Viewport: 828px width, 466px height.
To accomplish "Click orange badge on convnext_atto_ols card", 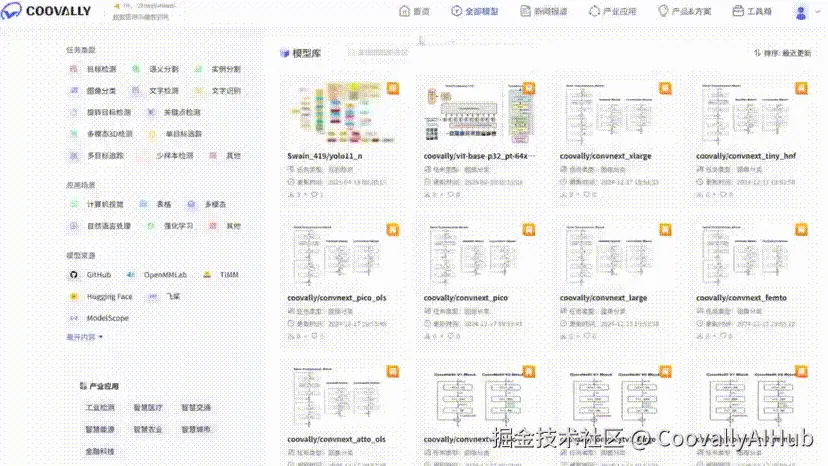I will click(x=392, y=371).
